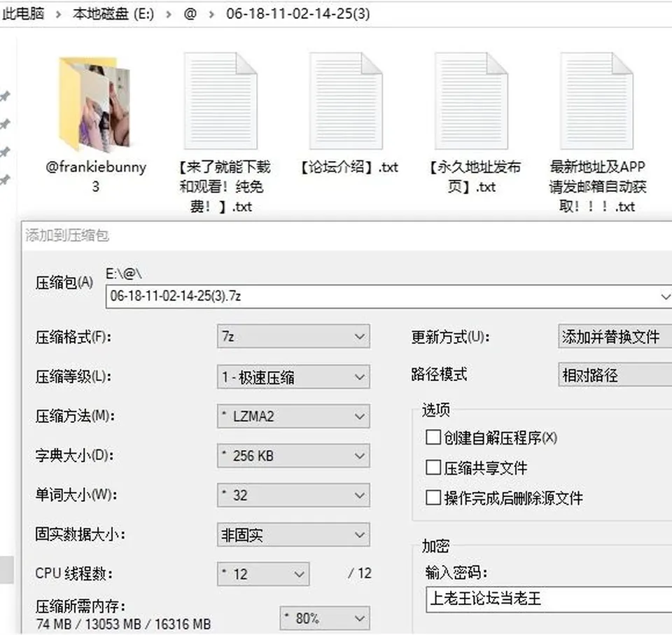
Task: Select the 【永久地址发布页】.txt file icon
Action: (x=471, y=102)
